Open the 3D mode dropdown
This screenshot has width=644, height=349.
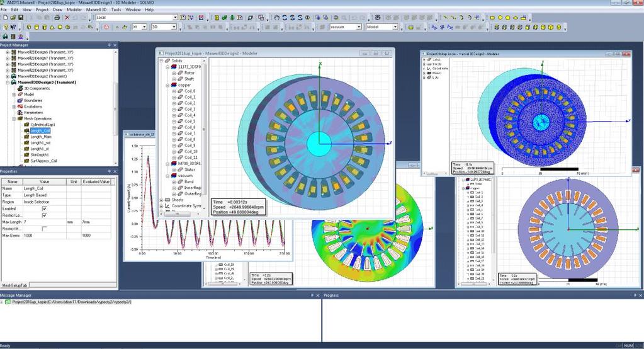click(174, 27)
